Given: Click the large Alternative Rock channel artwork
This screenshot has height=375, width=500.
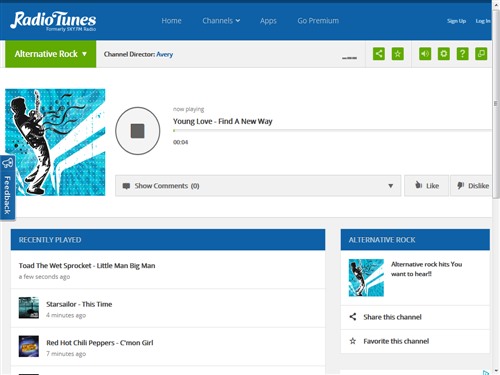Looking at the screenshot, I should tap(55, 142).
